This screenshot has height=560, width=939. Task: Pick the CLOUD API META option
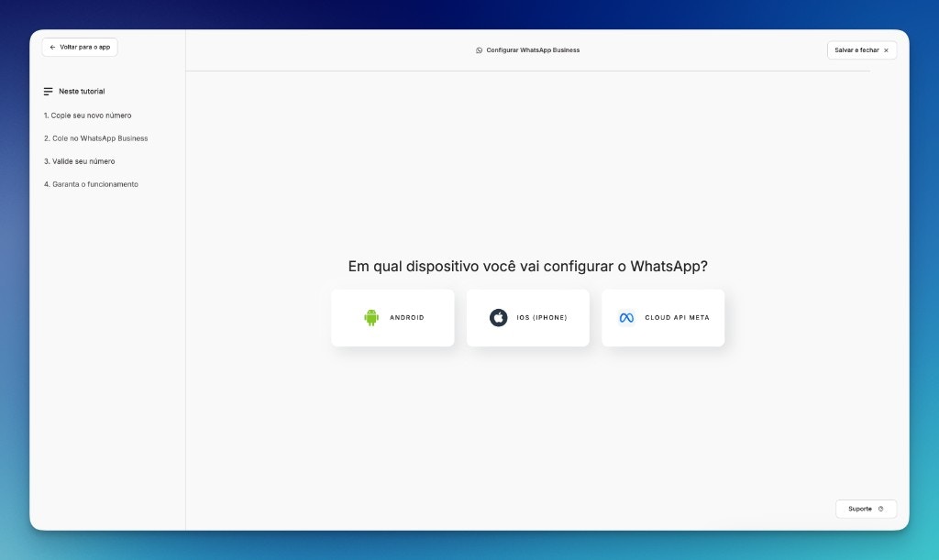pyautogui.click(x=663, y=318)
